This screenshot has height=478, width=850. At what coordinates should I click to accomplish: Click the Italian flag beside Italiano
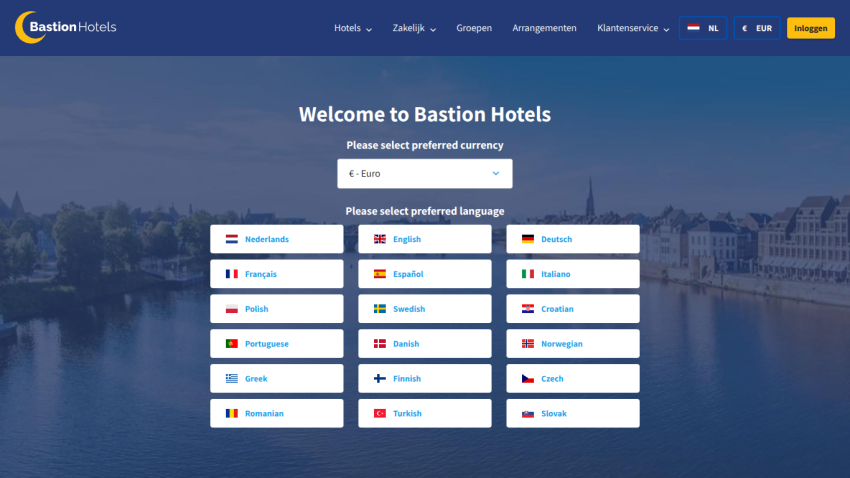pos(527,274)
